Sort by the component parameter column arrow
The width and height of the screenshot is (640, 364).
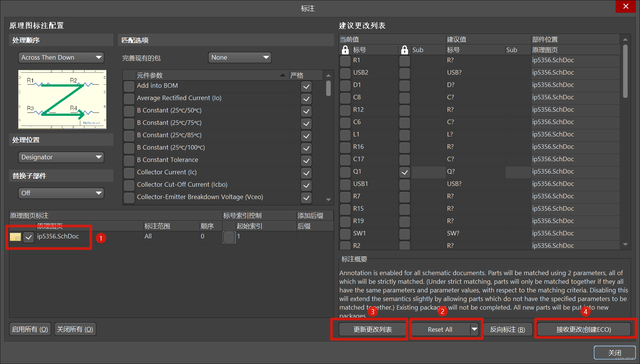[283, 75]
